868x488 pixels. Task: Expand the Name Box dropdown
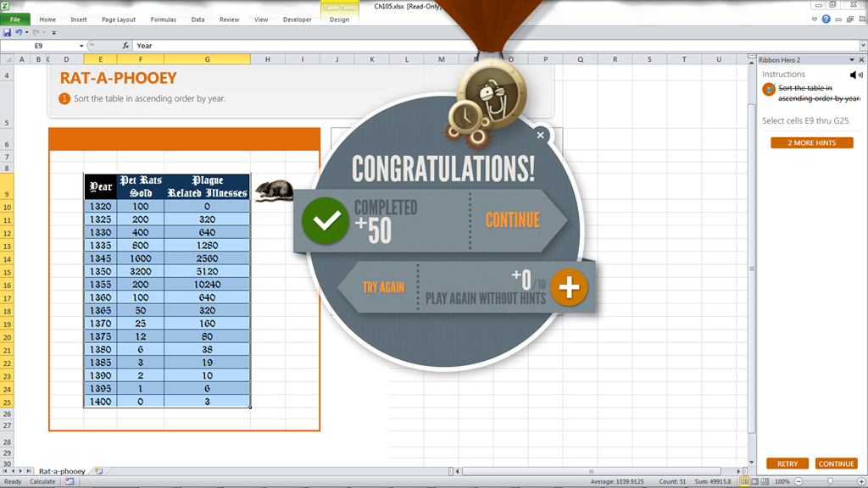coord(82,46)
